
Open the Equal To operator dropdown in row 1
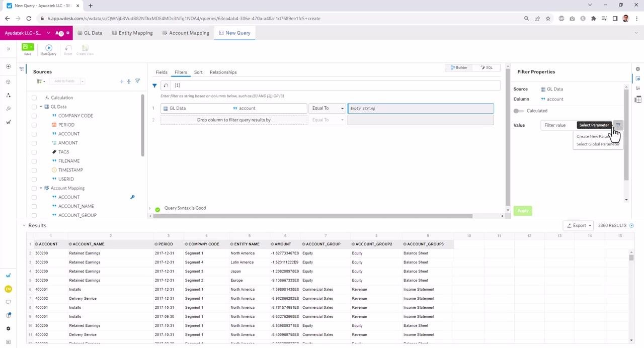tap(328, 108)
